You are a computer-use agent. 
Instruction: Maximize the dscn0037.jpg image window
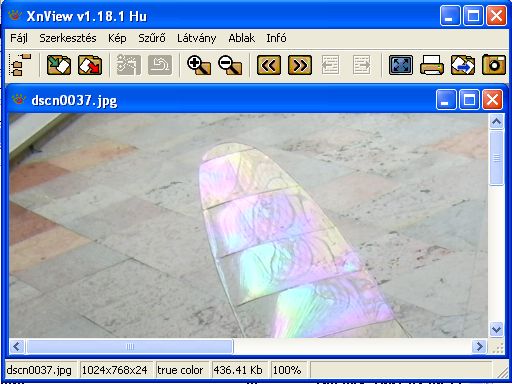469,100
